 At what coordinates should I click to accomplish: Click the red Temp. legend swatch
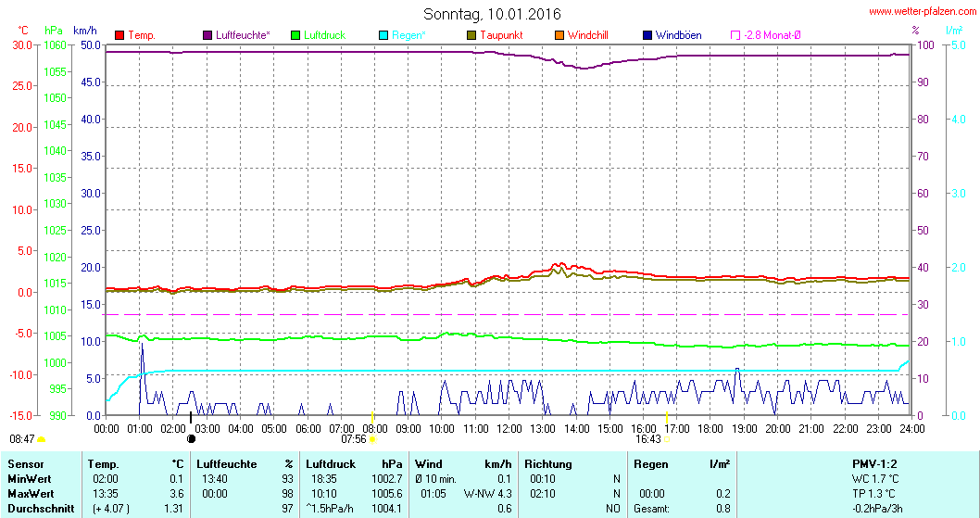point(120,35)
